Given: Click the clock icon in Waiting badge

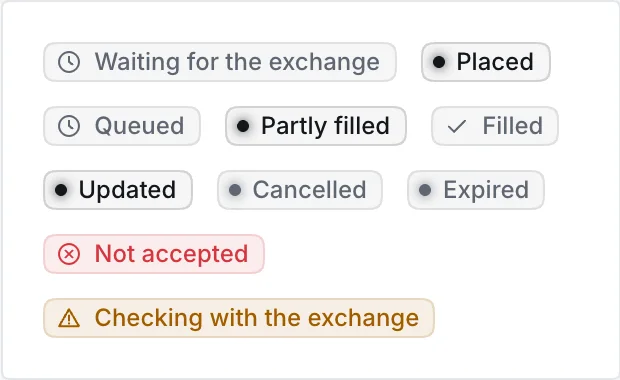Looking at the screenshot, I should pos(69,62).
